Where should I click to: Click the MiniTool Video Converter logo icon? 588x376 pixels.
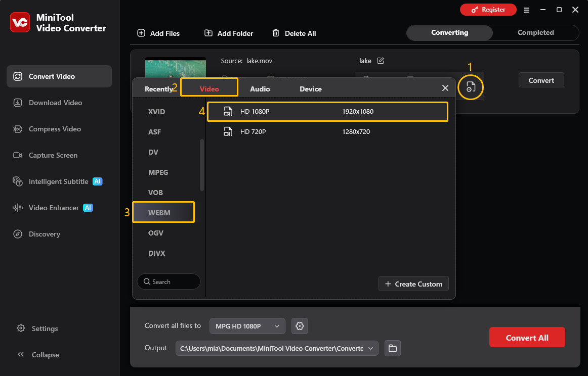20,22
